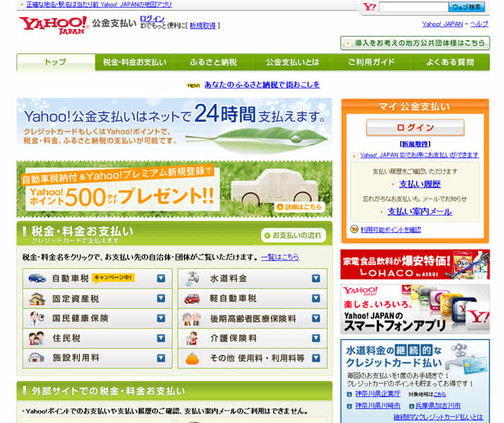Open the ヘルプ link
504x423 pixels.
click(x=479, y=24)
